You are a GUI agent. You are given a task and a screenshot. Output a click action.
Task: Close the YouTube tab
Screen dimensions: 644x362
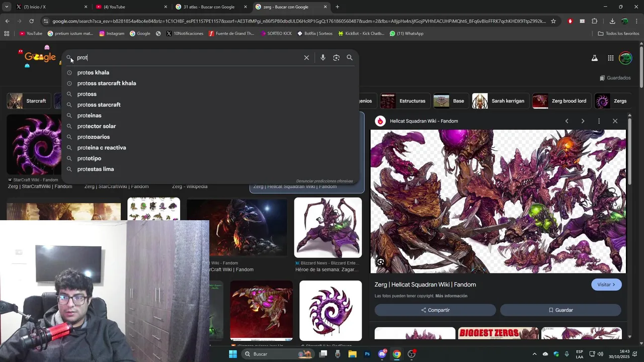coord(166,7)
